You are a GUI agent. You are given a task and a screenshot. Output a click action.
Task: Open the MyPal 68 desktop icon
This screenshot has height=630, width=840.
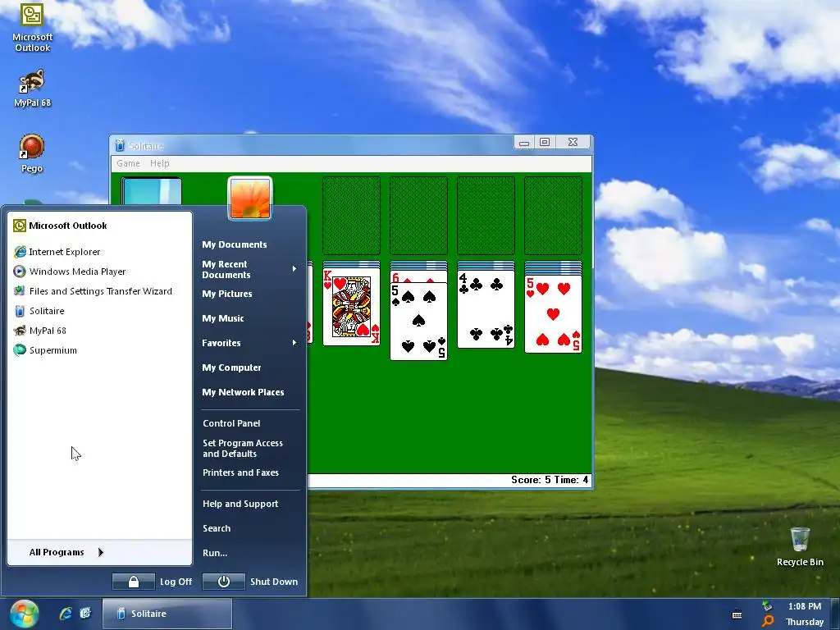click(32, 88)
